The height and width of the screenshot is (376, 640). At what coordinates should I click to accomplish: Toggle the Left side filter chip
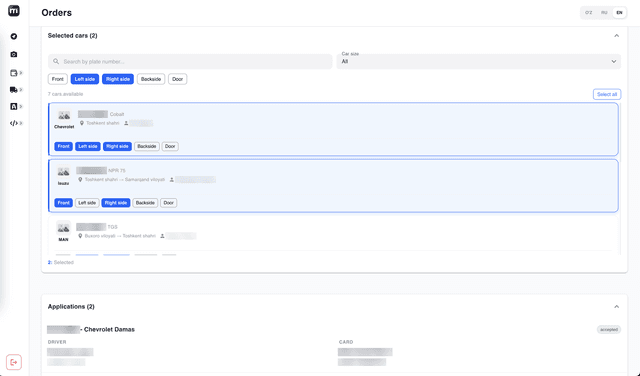[85, 79]
